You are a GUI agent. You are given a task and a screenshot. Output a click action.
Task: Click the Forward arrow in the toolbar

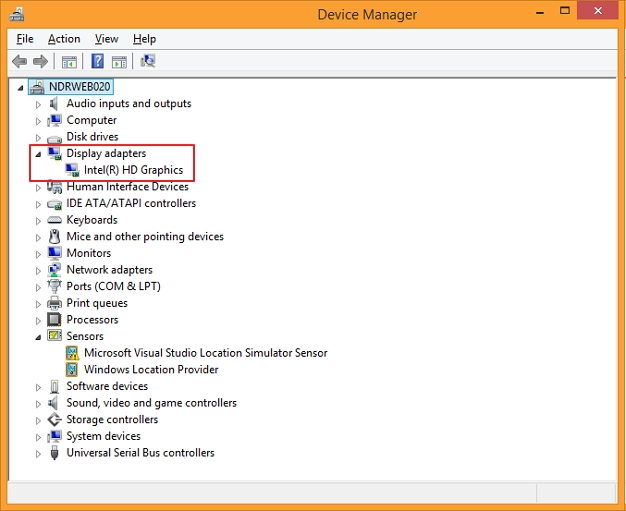(x=41, y=61)
